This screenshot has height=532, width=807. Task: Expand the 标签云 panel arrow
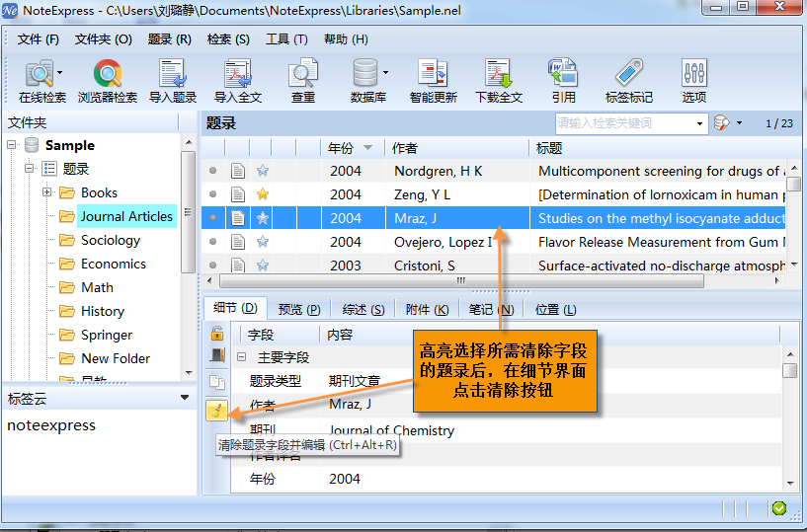click(185, 398)
